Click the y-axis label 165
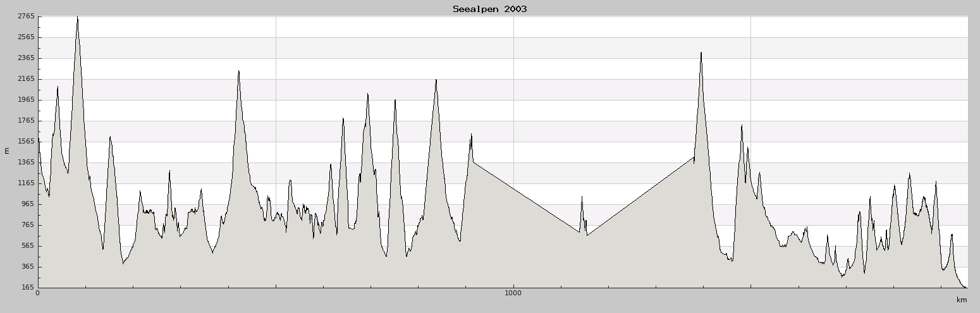 (28, 288)
